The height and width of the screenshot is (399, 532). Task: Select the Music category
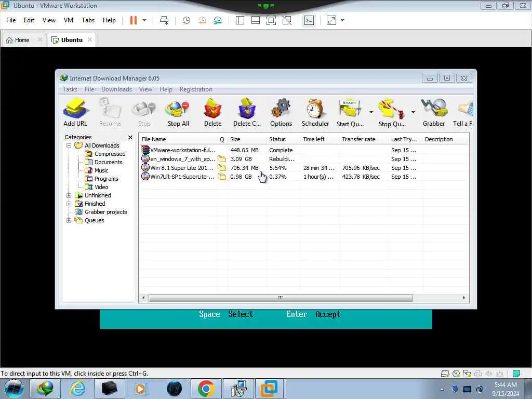pos(101,170)
